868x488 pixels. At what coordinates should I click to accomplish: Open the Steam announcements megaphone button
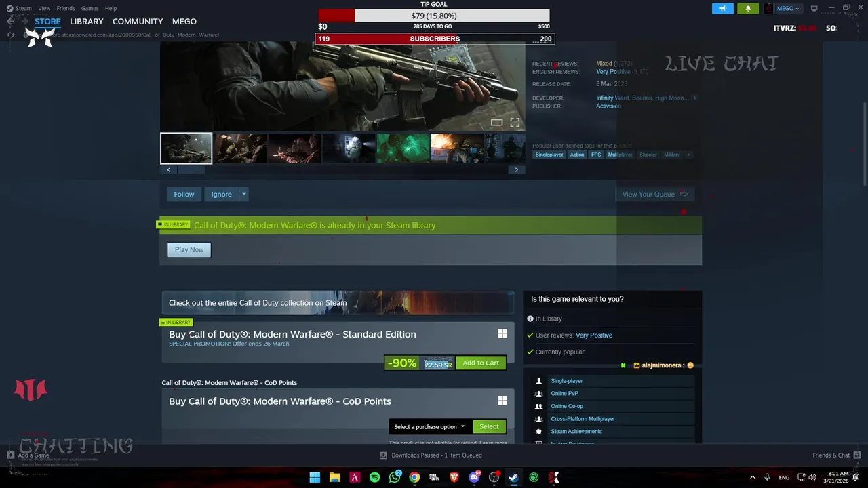tap(723, 8)
